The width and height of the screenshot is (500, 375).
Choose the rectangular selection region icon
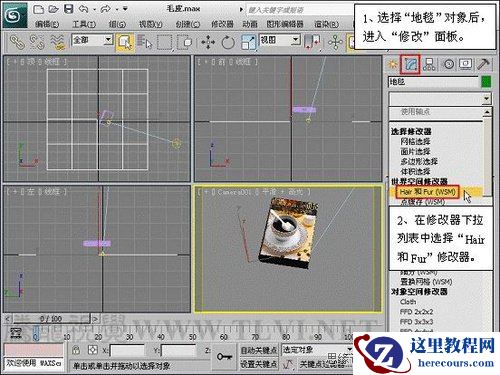tap(165, 42)
